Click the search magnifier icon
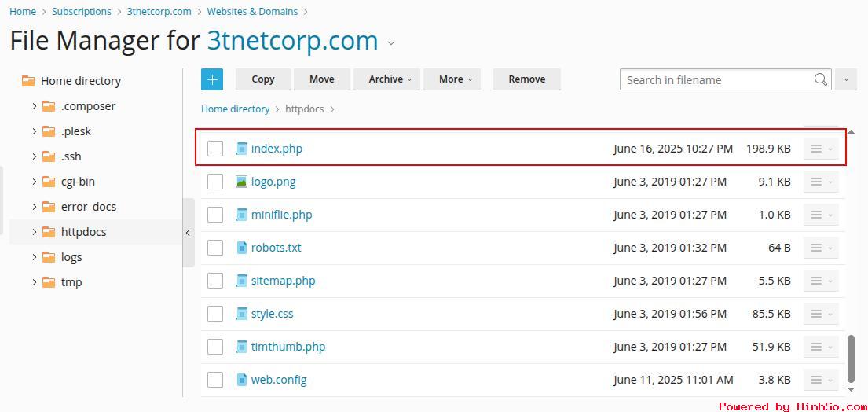Screen dimensions: 868x412 (821, 79)
